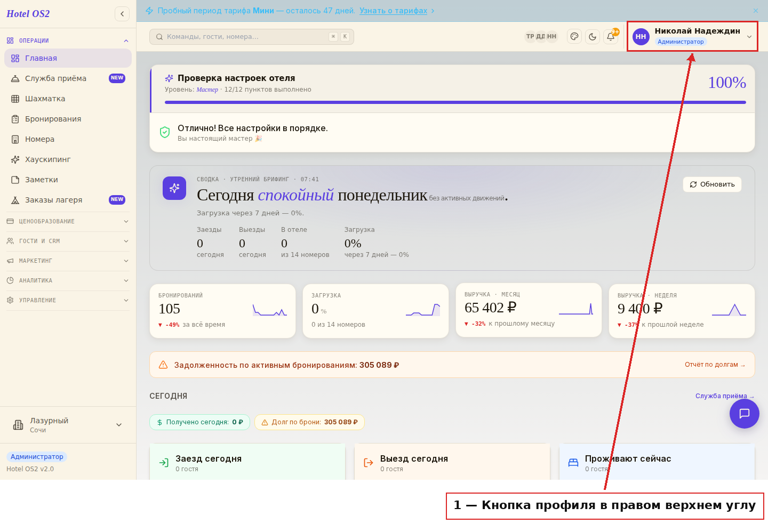Open Заказы лагеря in the sidebar
Screen dimensions: 768x532
tap(68, 200)
